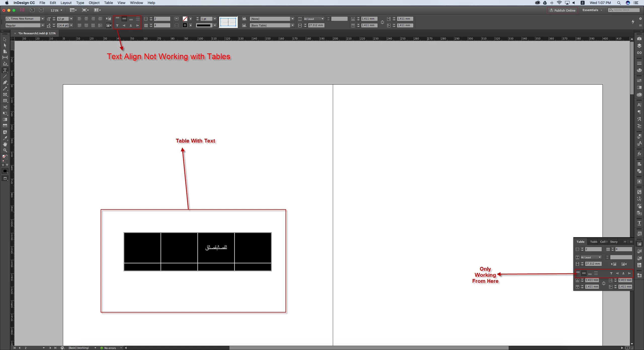Switch to the Story panel tab
The height and width of the screenshot is (350, 644).
(x=614, y=242)
